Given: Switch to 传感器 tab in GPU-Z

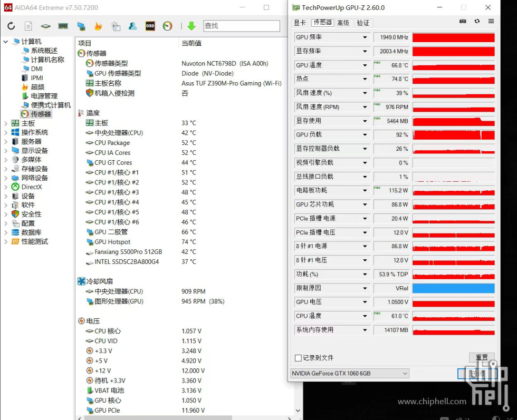Looking at the screenshot, I should coord(322,23).
